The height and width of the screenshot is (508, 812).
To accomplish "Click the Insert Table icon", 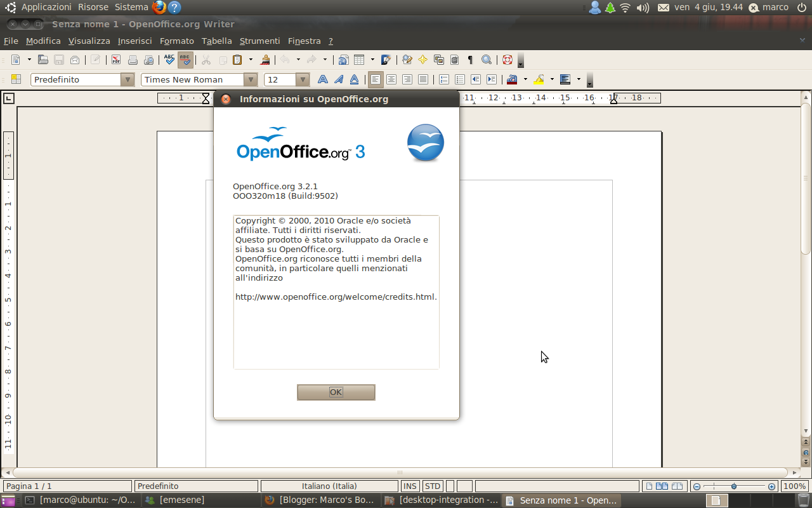I will click(360, 60).
